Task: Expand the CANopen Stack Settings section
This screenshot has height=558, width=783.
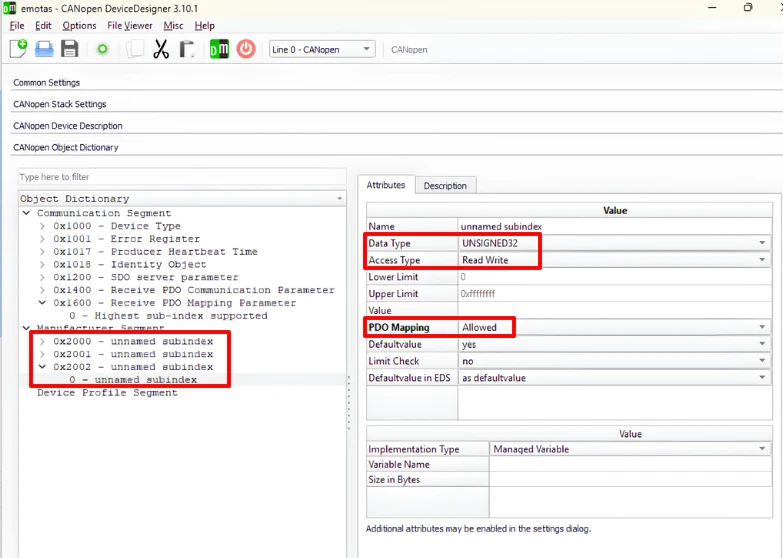Action: [x=59, y=104]
